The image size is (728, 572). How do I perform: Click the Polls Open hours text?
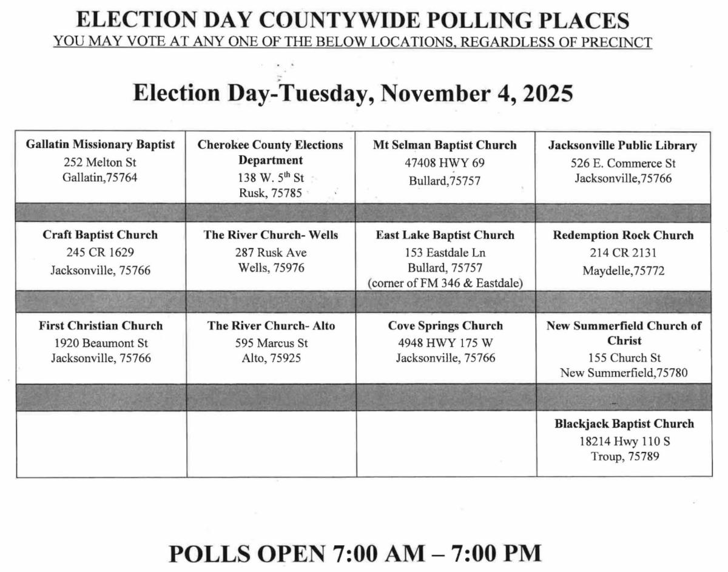pyautogui.click(x=354, y=553)
